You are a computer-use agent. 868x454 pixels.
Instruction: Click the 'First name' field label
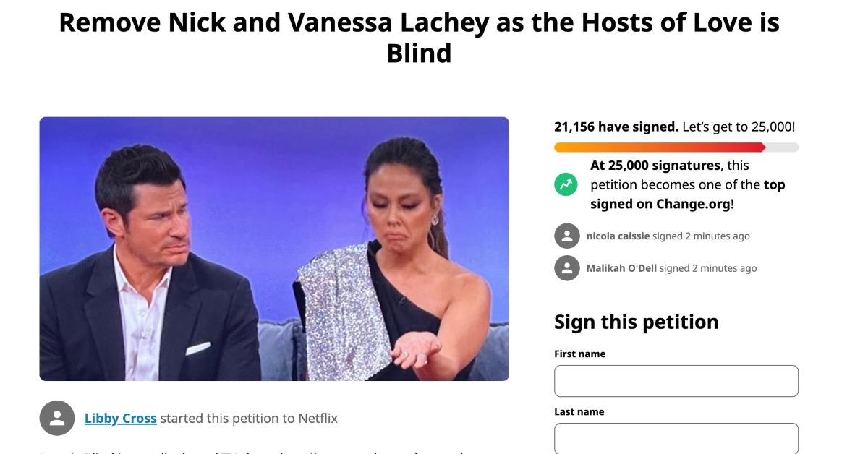coord(579,354)
